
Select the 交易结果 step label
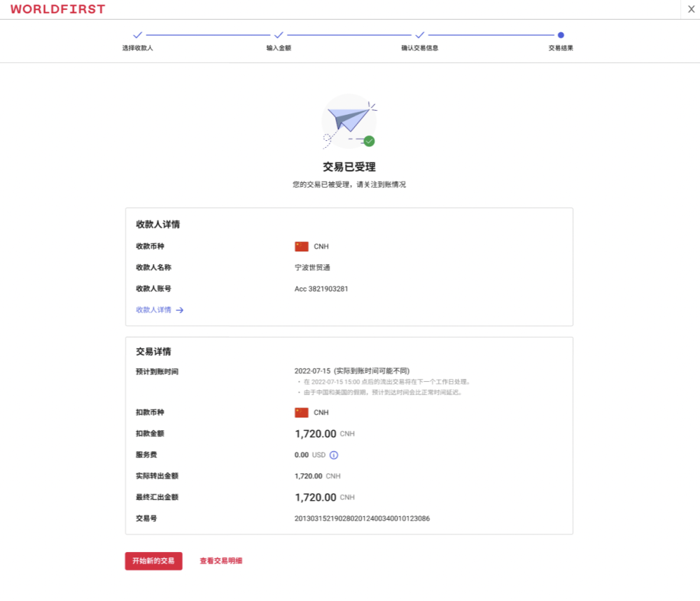560,48
